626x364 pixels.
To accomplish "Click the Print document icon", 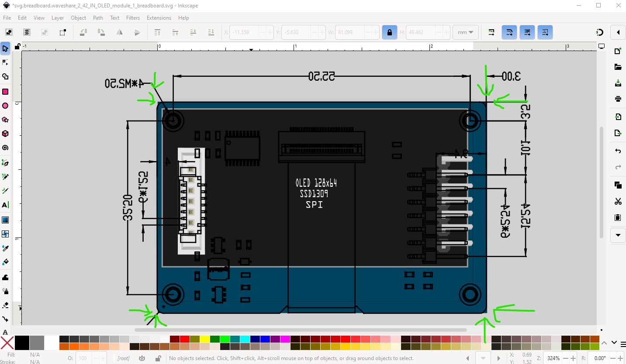I will [x=618, y=99].
